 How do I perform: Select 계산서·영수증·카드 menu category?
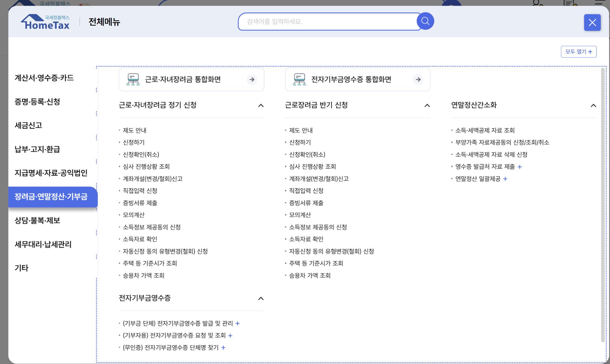tap(44, 78)
